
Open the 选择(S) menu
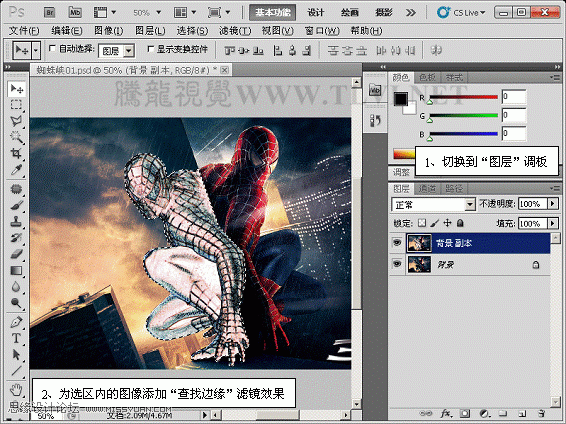(x=192, y=31)
